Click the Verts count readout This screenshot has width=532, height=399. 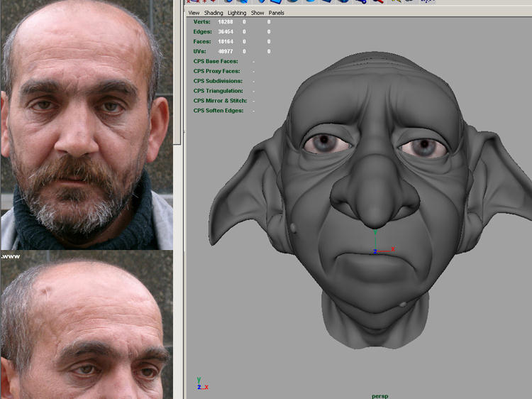[x=226, y=22]
